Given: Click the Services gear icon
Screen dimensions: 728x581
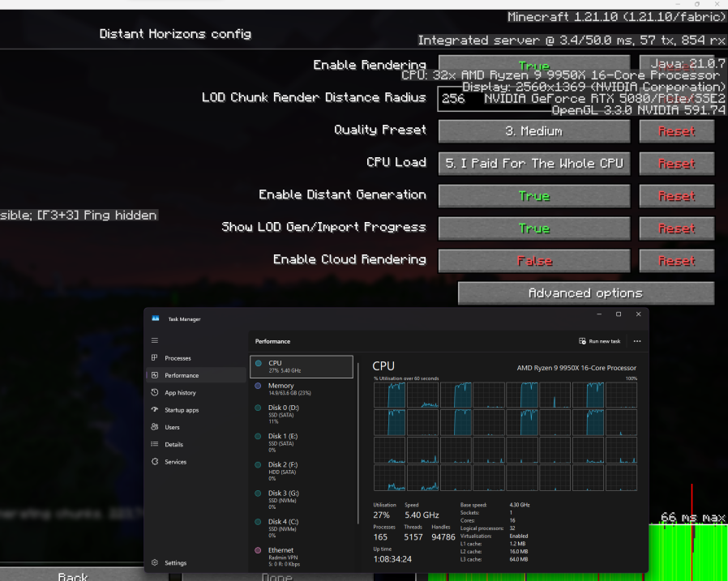Looking at the screenshot, I should pyautogui.click(x=155, y=461).
